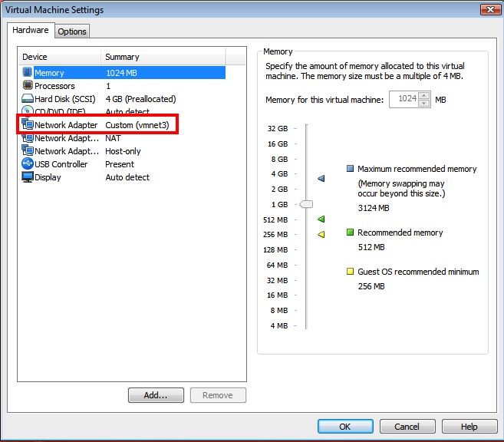
Task: Click the green recommended memory marker on the slider
Action: tap(321, 219)
